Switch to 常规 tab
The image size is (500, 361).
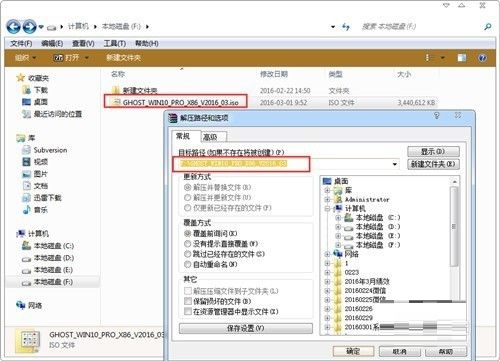(x=187, y=136)
